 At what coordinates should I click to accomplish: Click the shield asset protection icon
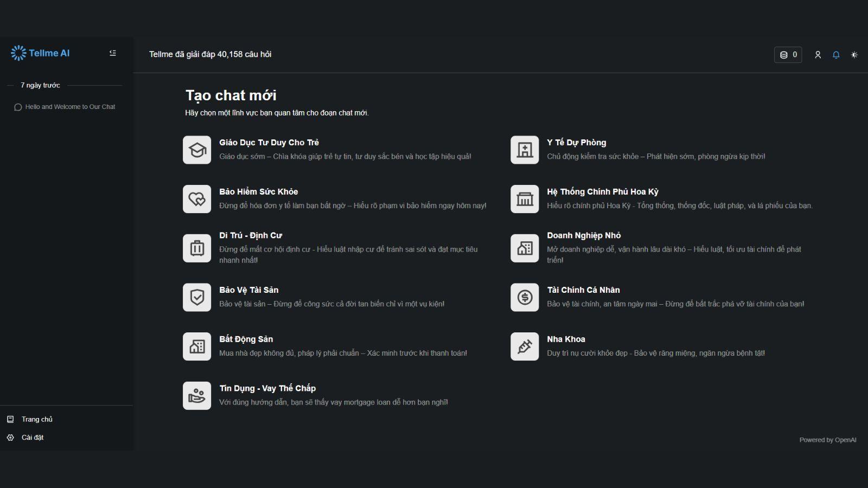[197, 297]
